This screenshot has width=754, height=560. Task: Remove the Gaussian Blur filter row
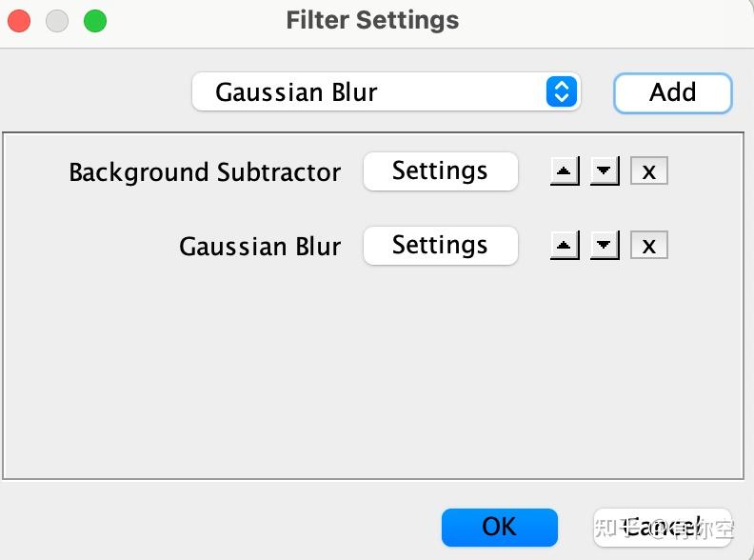pos(649,246)
